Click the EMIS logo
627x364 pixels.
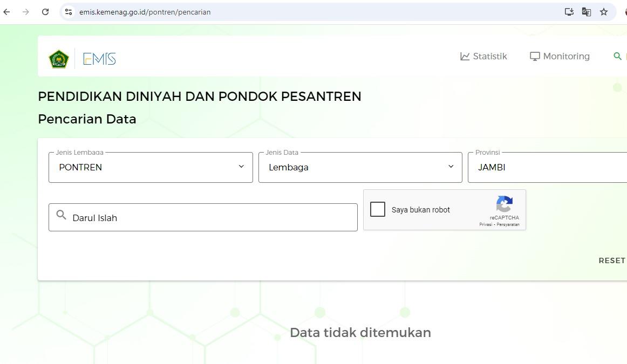(99, 59)
